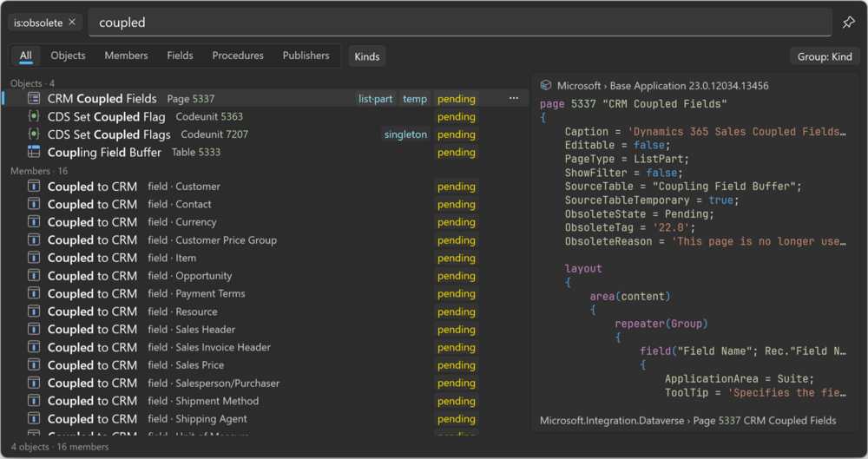The height and width of the screenshot is (459, 868).
Task: Select Coupled to CRM field · Sales Price
Action: pyautogui.click(x=266, y=365)
